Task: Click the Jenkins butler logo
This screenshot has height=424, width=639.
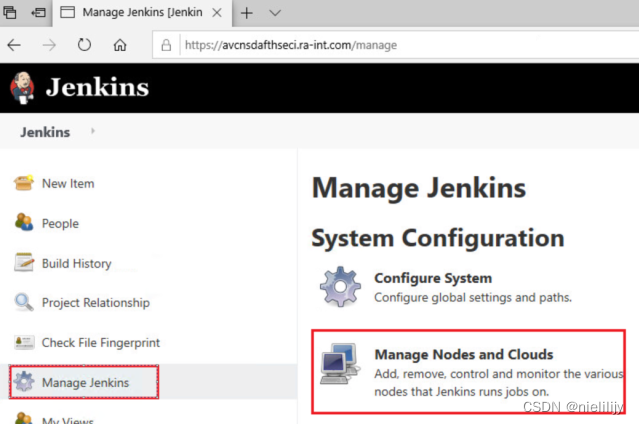Action: tap(22, 88)
